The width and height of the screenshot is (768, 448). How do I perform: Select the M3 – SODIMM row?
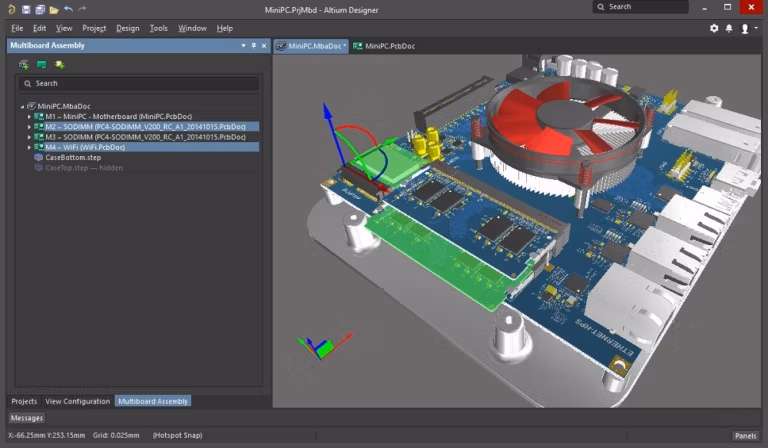coord(145,137)
